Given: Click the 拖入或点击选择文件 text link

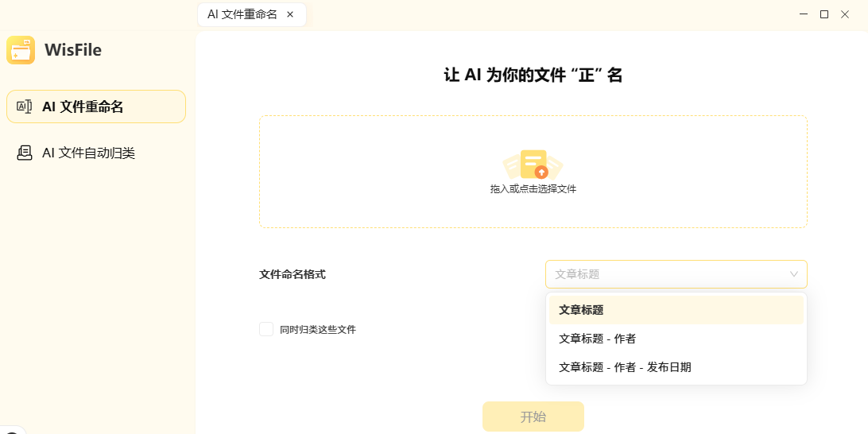Looking at the screenshot, I should (x=533, y=189).
